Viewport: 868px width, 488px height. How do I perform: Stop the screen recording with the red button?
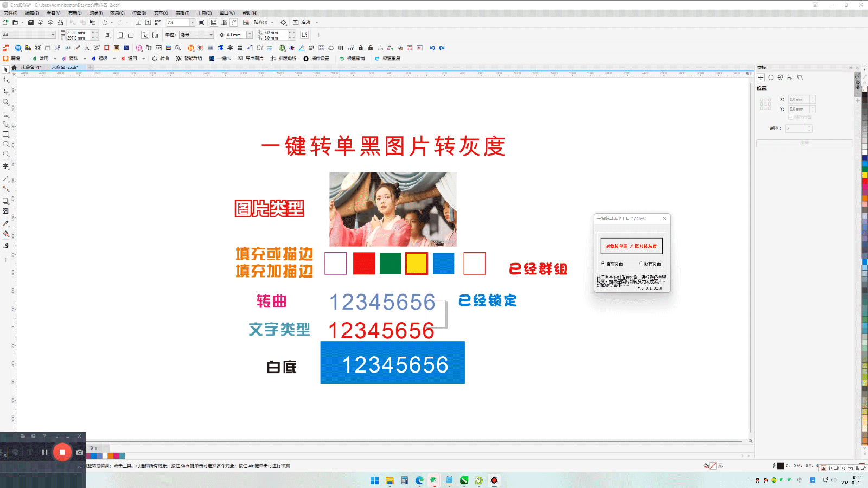[x=62, y=452]
